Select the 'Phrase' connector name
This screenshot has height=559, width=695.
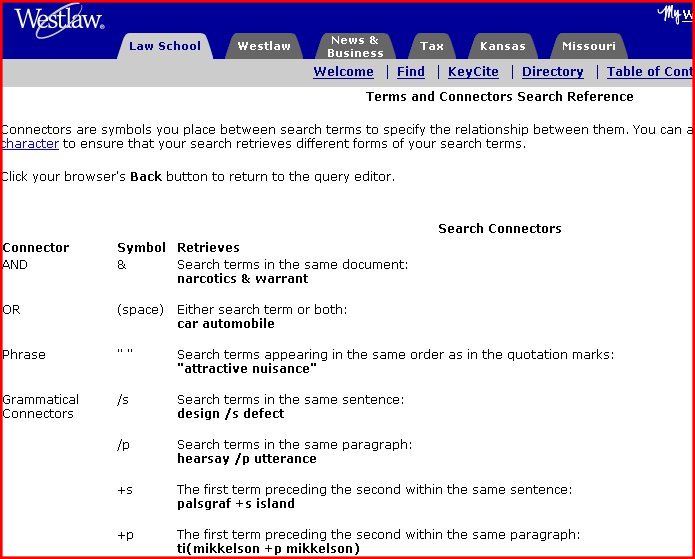pyautogui.click(x=23, y=355)
